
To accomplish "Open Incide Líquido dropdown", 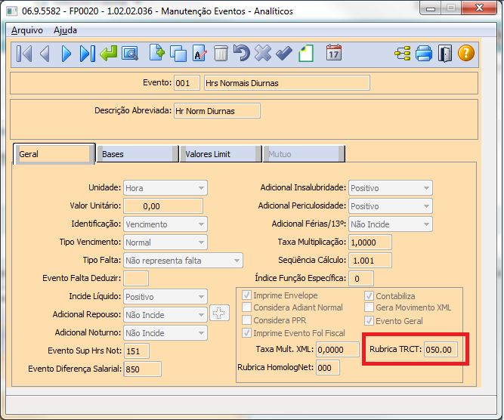I will coord(165,297).
